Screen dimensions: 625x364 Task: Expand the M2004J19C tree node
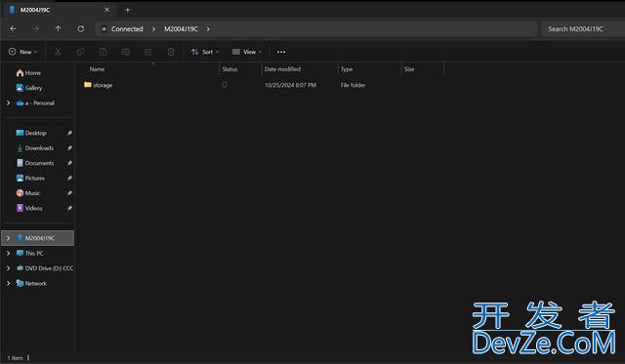click(x=8, y=238)
